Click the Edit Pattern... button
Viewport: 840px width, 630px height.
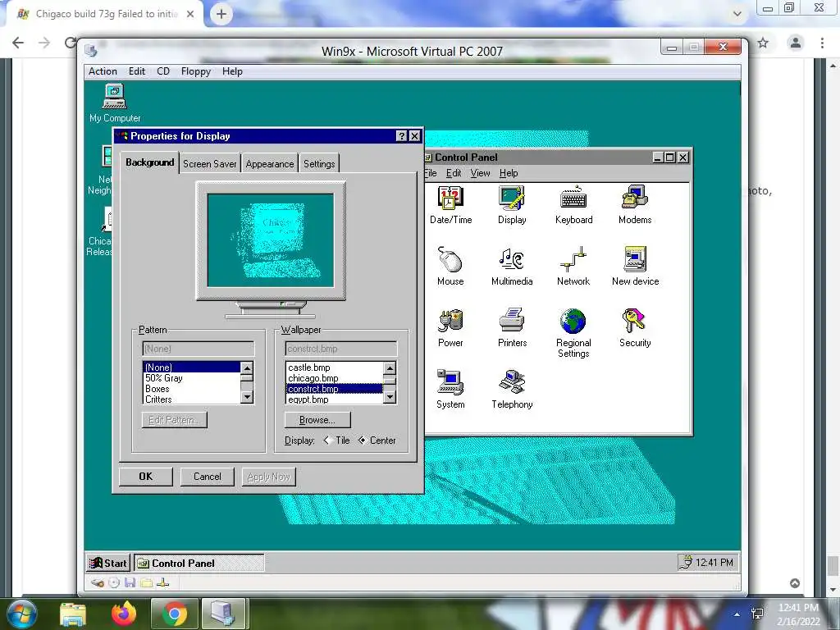click(174, 419)
